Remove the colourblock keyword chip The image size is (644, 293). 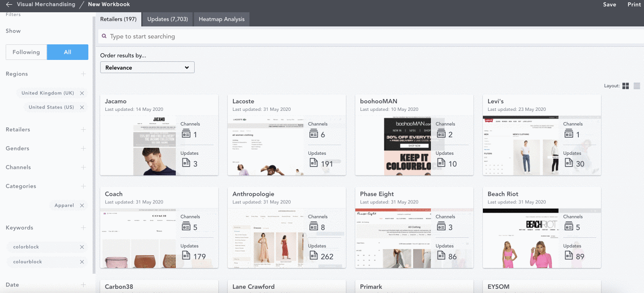tap(82, 262)
